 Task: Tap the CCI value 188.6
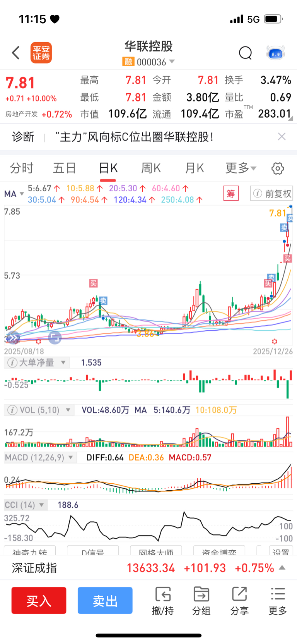[68, 505]
